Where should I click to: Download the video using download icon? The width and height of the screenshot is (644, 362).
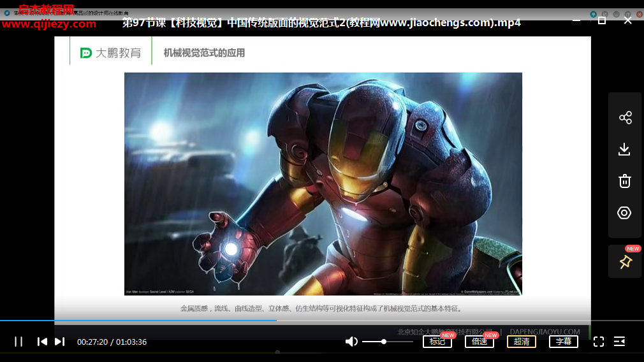(x=624, y=149)
